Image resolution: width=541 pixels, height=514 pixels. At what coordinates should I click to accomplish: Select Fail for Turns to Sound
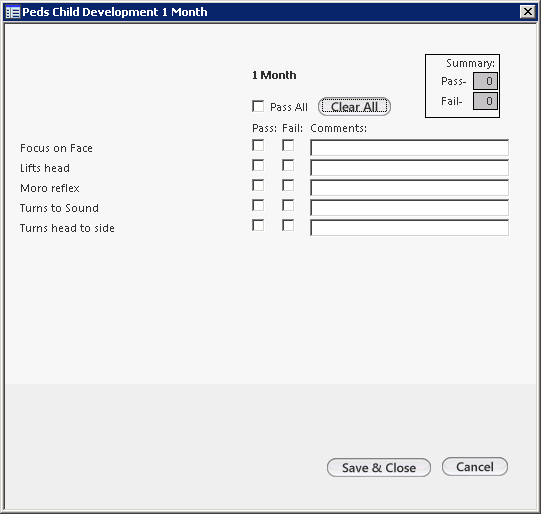288,205
